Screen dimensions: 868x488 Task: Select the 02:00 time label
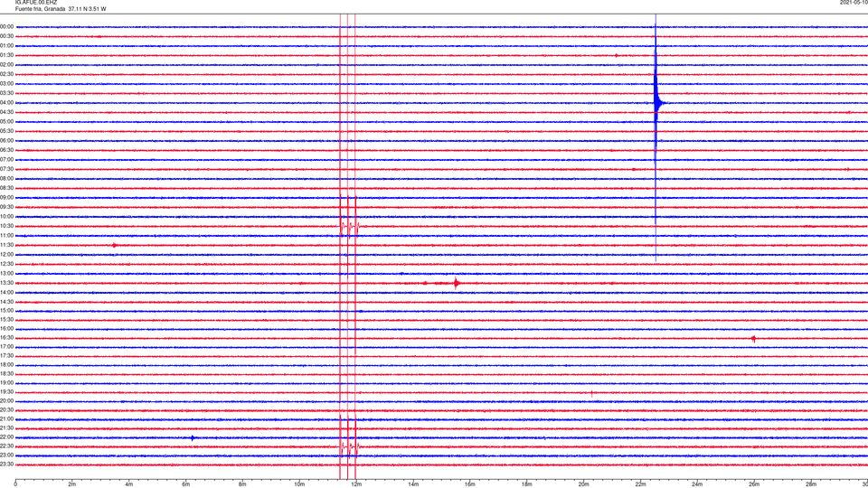coord(7,65)
